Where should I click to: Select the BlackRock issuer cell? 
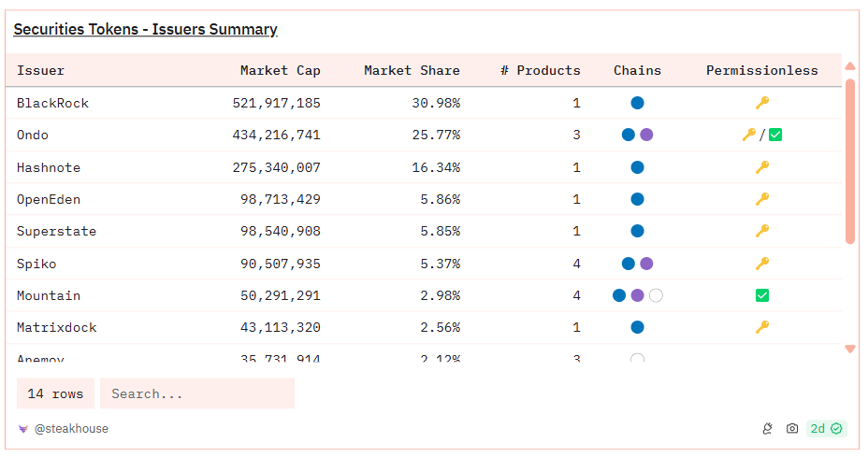(52, 103)
